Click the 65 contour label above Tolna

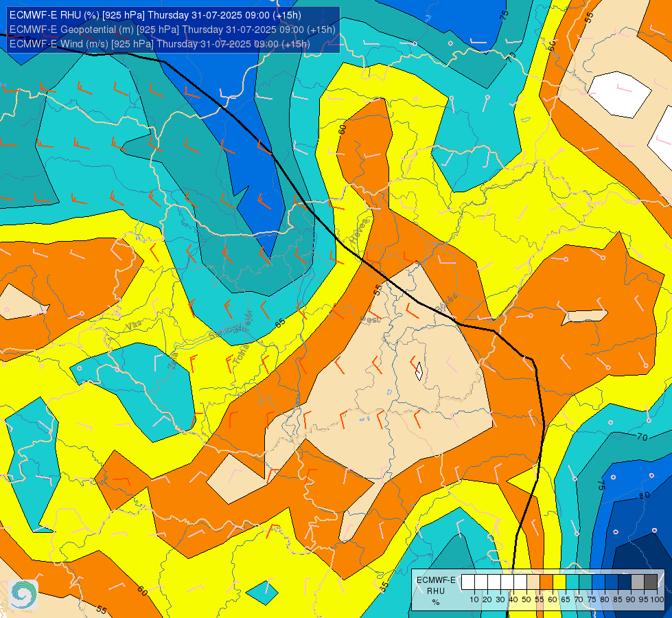[280, 323]
